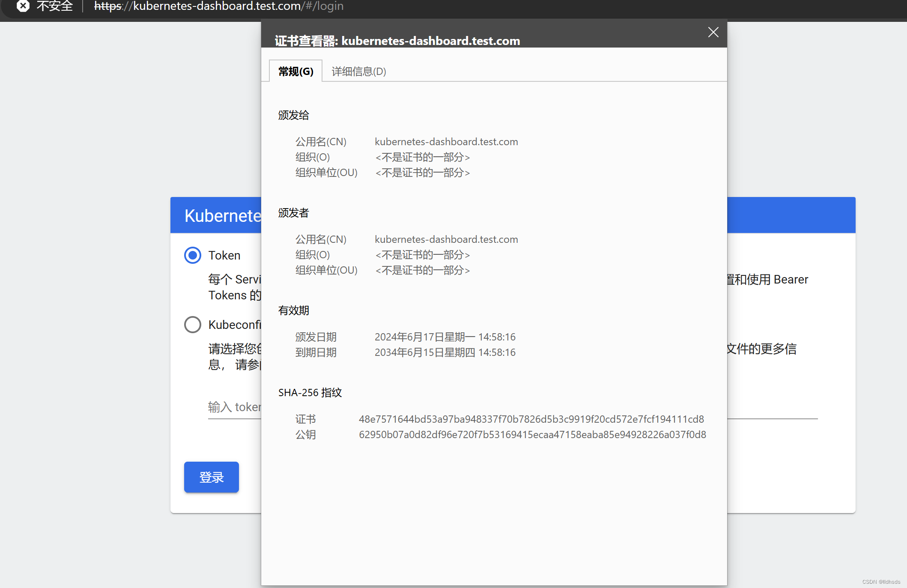Select the Token radio button
This screenshot has width=907, height=588.
(193, 255)
